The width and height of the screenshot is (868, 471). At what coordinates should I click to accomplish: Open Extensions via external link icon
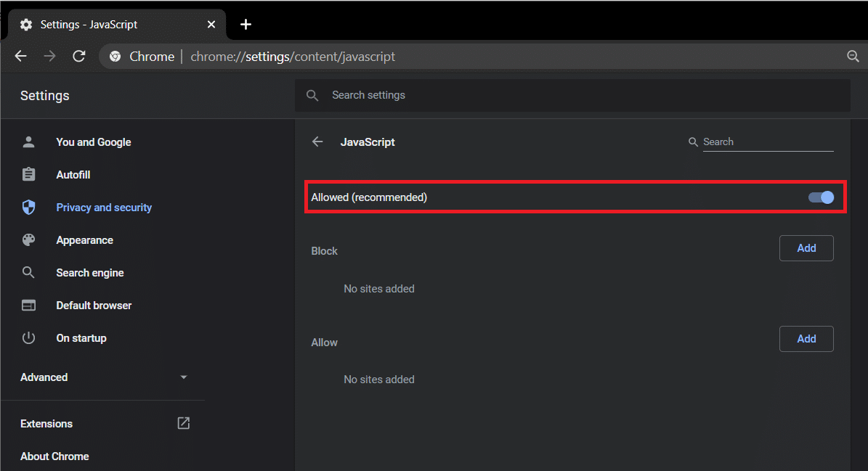(x=183, y=423)
